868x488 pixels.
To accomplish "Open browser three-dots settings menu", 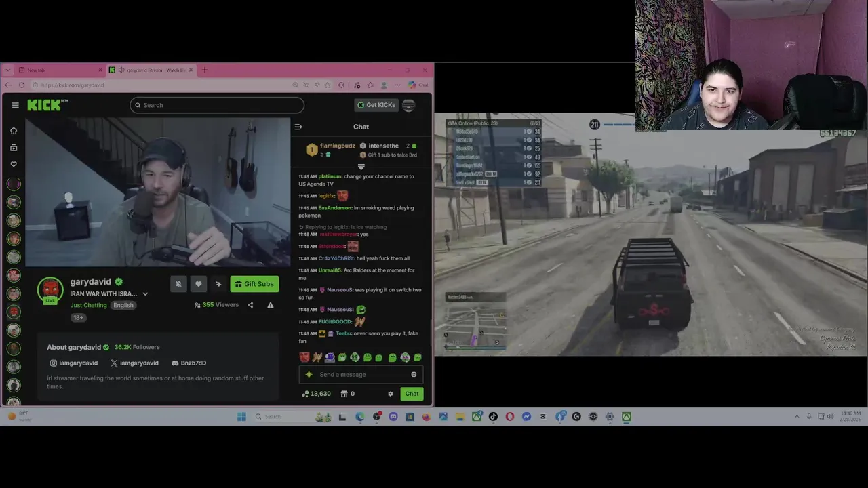I will [x=396, y=85].
